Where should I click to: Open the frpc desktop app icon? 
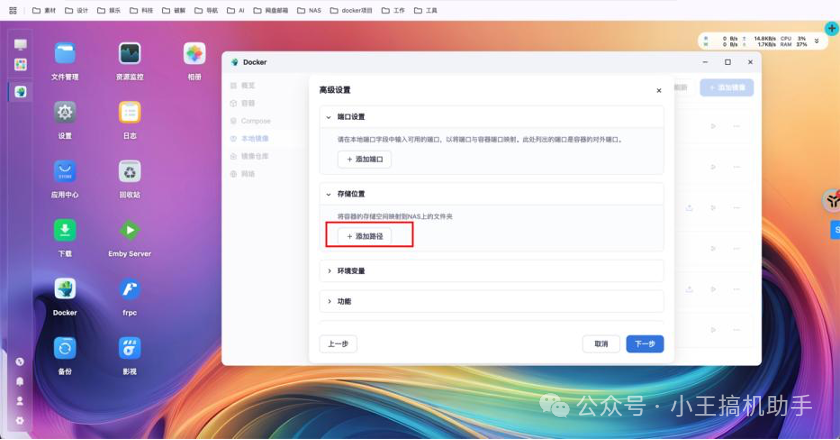pos(129,290)
